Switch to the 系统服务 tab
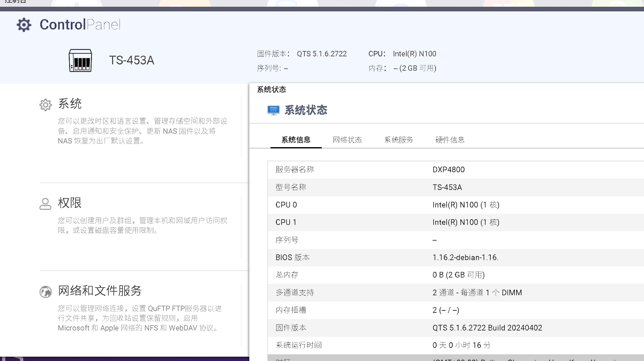This screenshot has width=644, height=361. [398, 140]
